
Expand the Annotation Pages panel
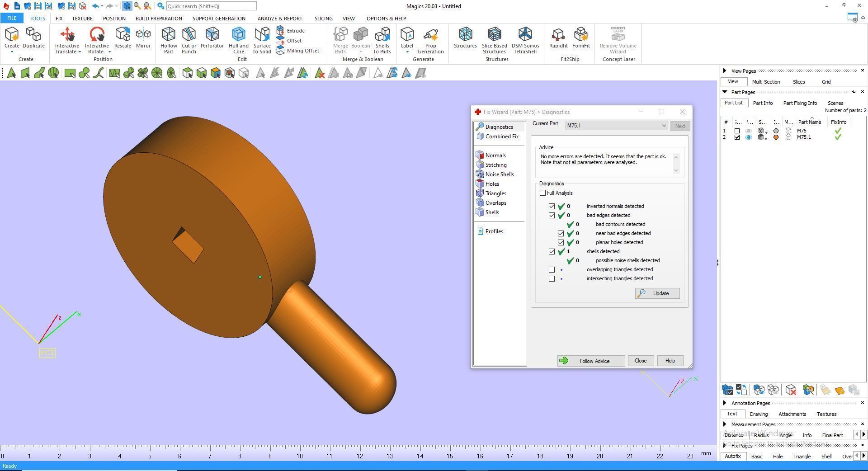click(725, 403)
